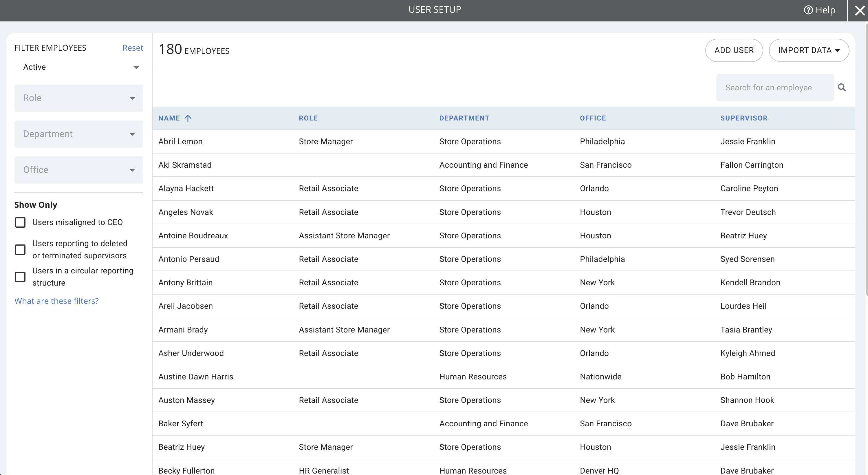Open the Import Data dropdown button
The width and height of the screenshot is (868, 475).
coord(809,50)
